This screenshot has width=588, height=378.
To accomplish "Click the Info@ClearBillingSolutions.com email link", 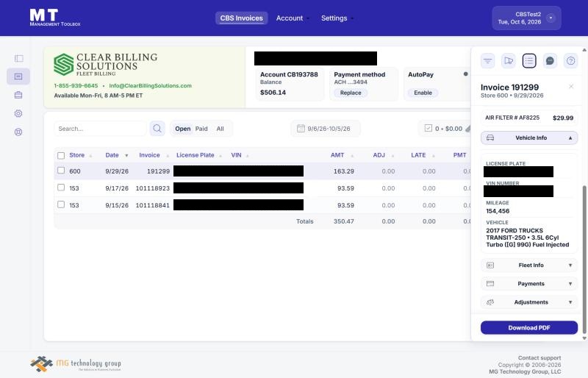I will pyautogui.click(x=151, y=85).
